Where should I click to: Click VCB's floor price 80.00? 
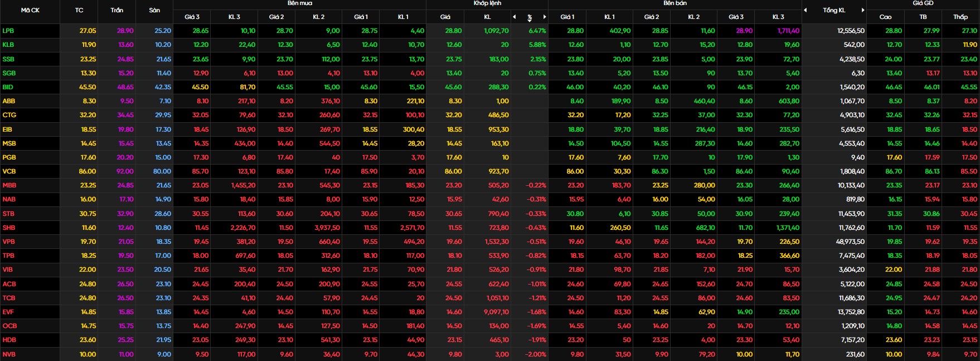click(x=162, y=171)
